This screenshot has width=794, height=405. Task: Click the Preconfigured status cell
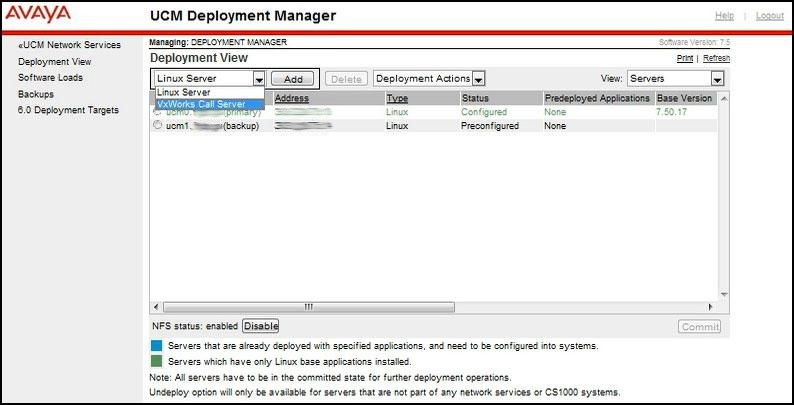[x=490, y=126]
